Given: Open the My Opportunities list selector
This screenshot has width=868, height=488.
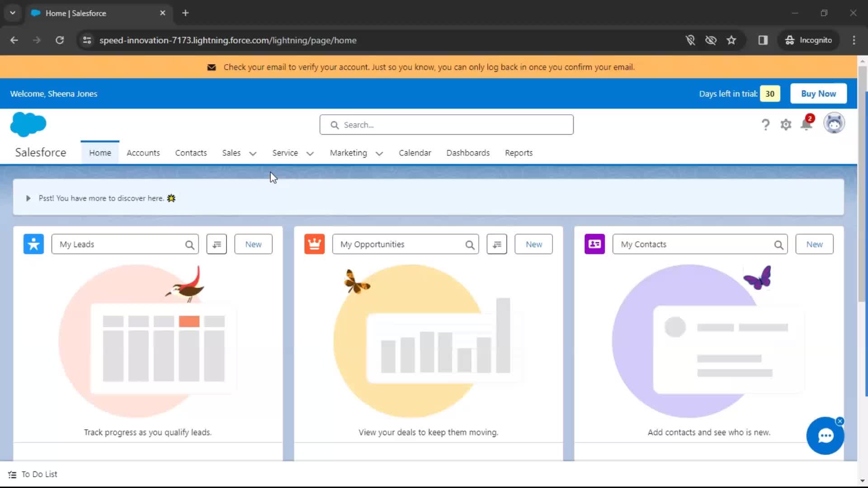Looking at the screenshot, I should tap(406, 244).
